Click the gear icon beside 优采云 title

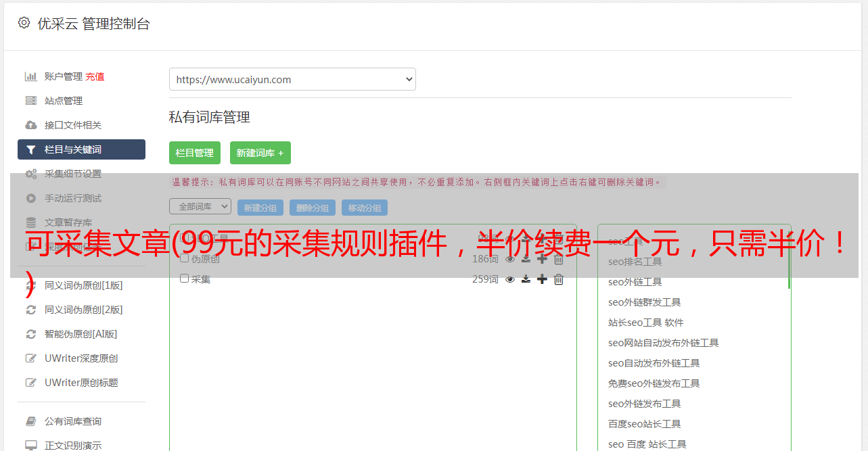[x=24, y=23]
